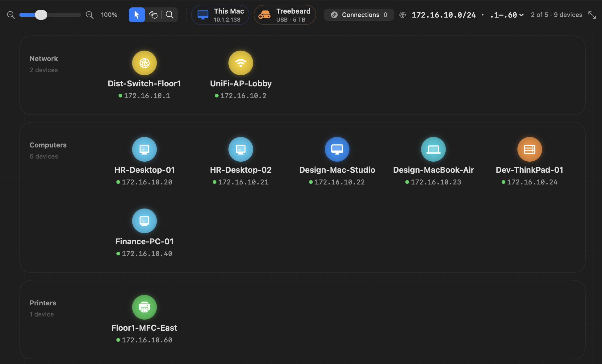The image size is (602, 364).
Task: Click the Dev-ThinkPad-01 name label
Action: pyautogui.click(x=530, y=170)
